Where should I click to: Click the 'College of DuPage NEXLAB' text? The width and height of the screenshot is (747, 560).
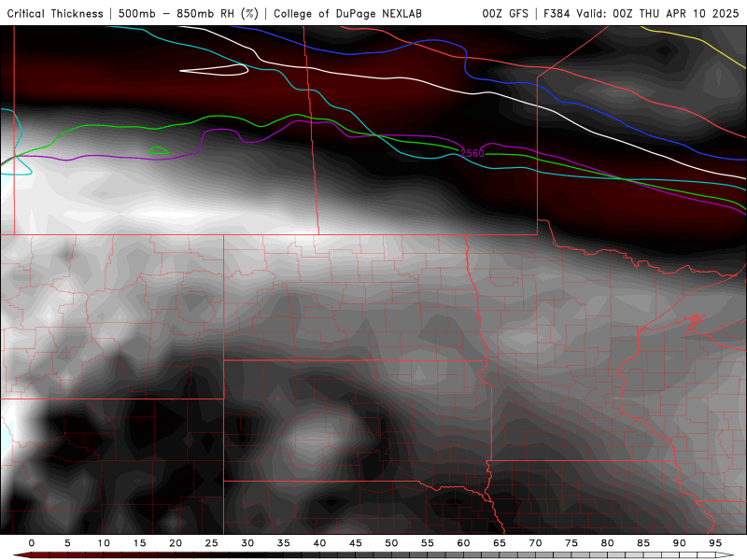click(347, 14)
